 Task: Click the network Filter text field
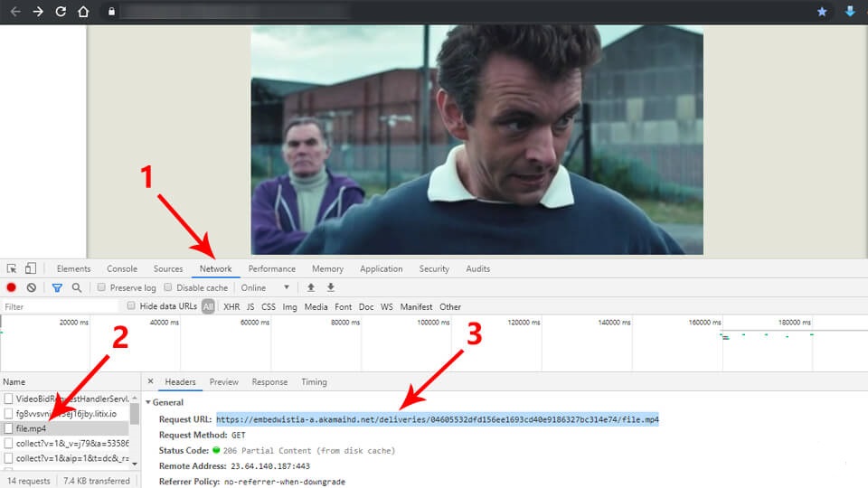pos(59,307)
